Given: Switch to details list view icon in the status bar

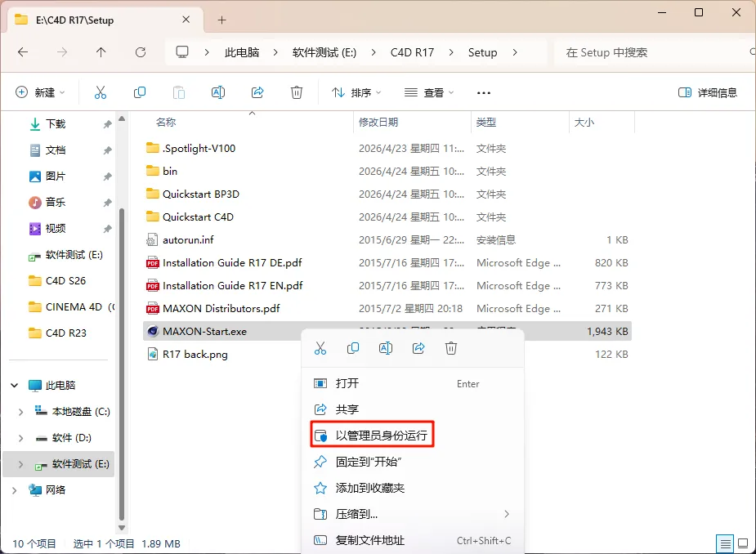Looking at the screenshot, I should click(725, 544).
